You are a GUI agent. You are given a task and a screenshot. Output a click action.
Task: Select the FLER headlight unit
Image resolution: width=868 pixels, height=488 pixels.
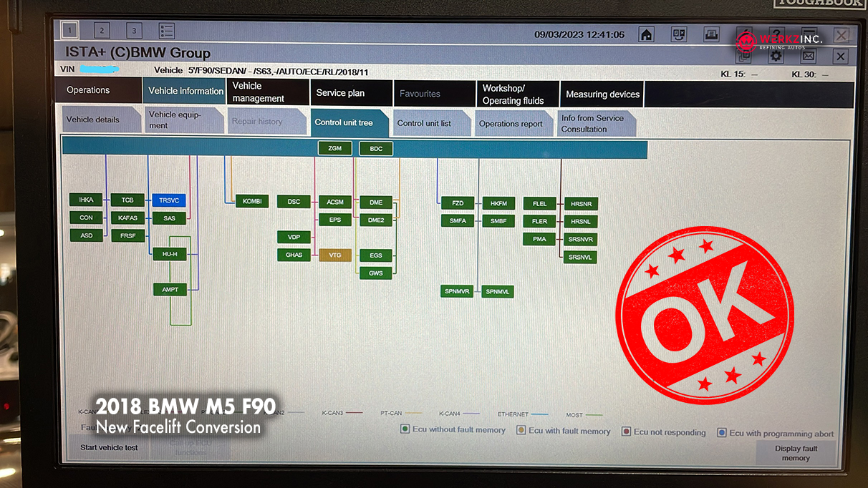point(540,222)
